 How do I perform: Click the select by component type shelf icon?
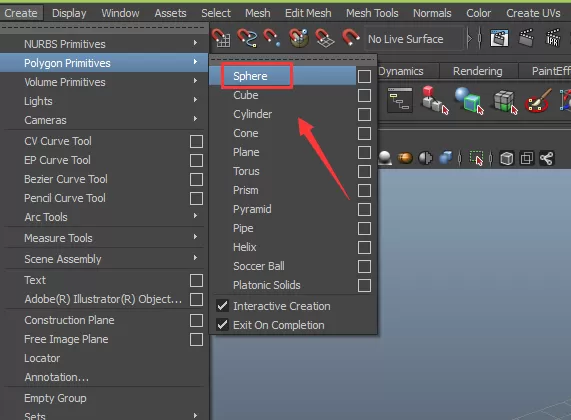pos(505,102)
